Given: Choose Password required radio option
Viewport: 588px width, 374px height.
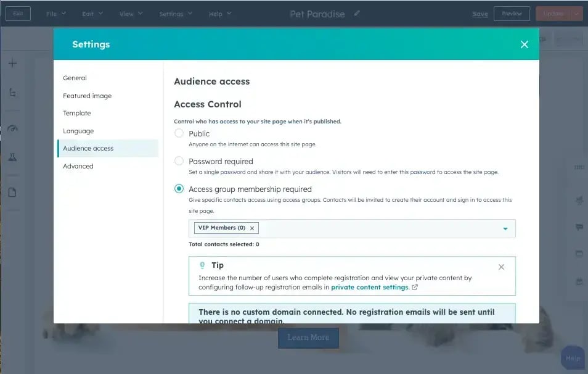Looking at the screenshot, I should pyautogui.click(x=179, y=160).
